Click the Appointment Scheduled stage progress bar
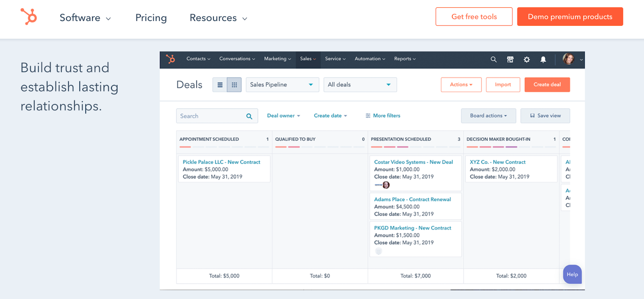 224,147
